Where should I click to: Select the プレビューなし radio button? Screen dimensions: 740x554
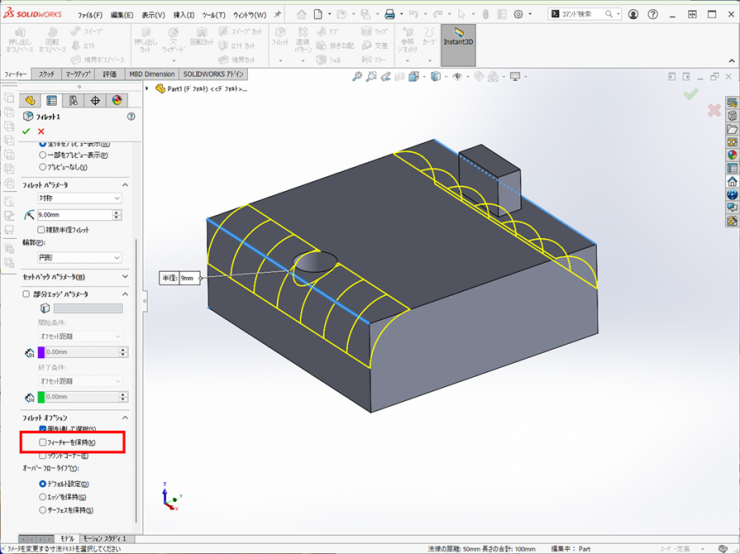coord(42,166)
